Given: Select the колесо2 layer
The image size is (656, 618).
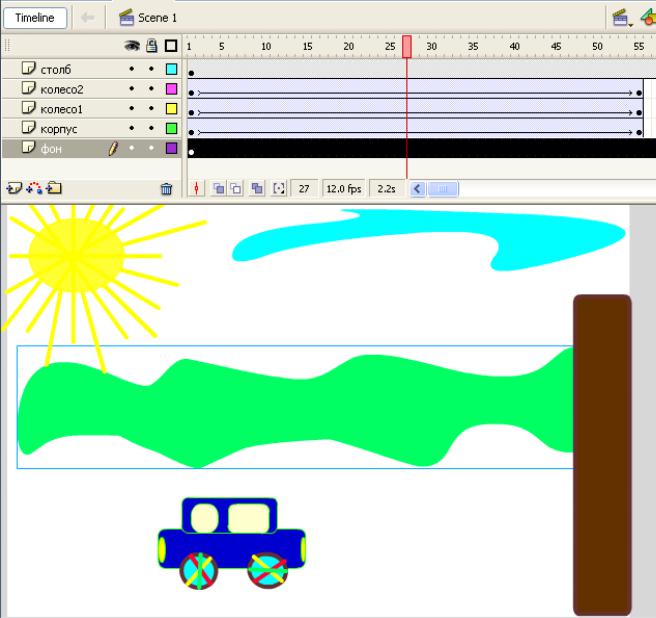Looking at the screenshot, I should [62, 89].
